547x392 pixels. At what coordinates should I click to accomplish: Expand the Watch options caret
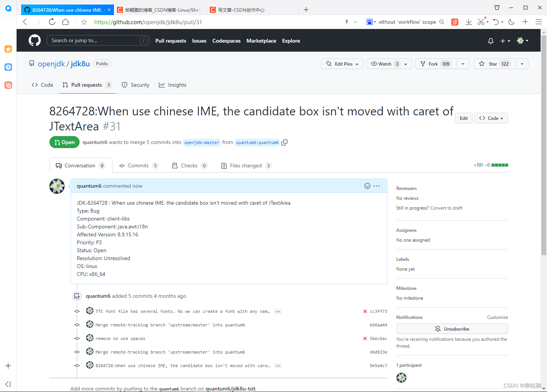click(406, 64)
